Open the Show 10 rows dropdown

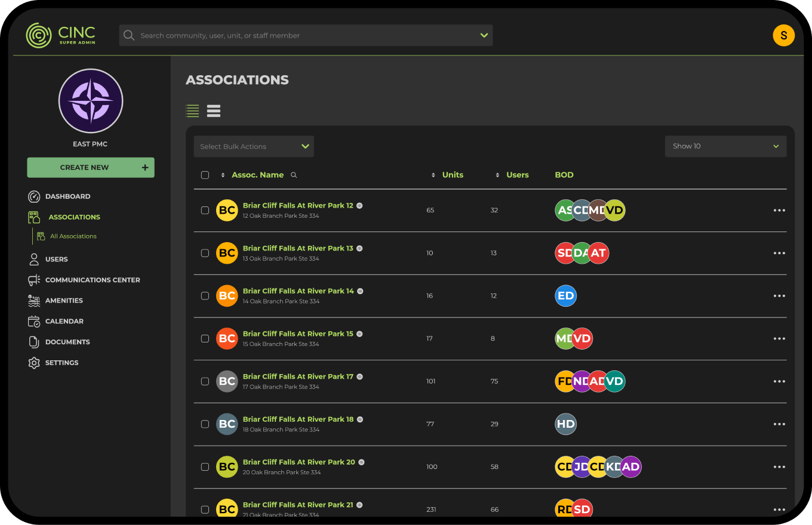725,146
